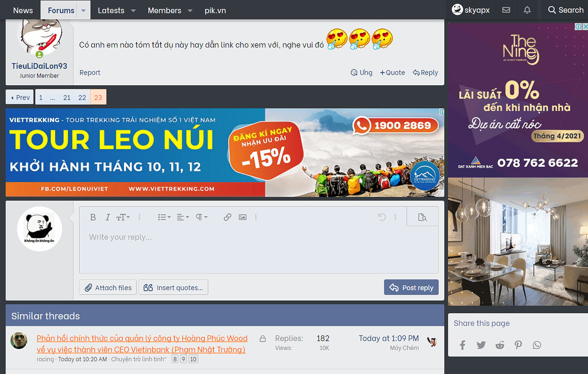This screenshot has height=374, width=588.
Task: Jump to page 9 of similar thread
Action: tap(184, 359)
